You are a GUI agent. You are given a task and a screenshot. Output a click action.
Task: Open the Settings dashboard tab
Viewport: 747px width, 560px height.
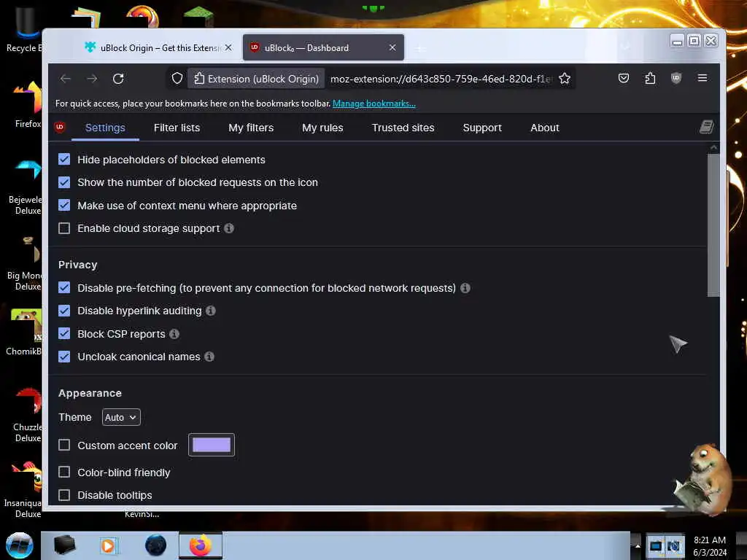(x=105, y=128)
